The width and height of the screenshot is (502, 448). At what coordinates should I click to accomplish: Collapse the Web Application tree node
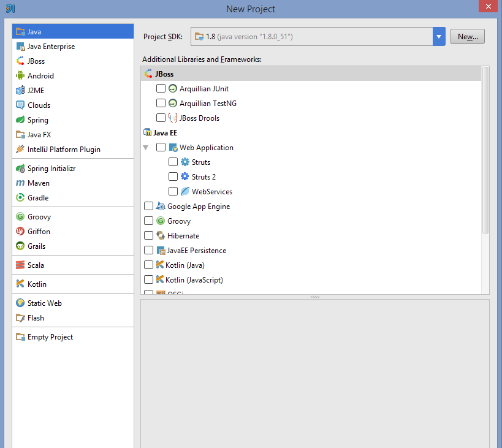(146, 148)
